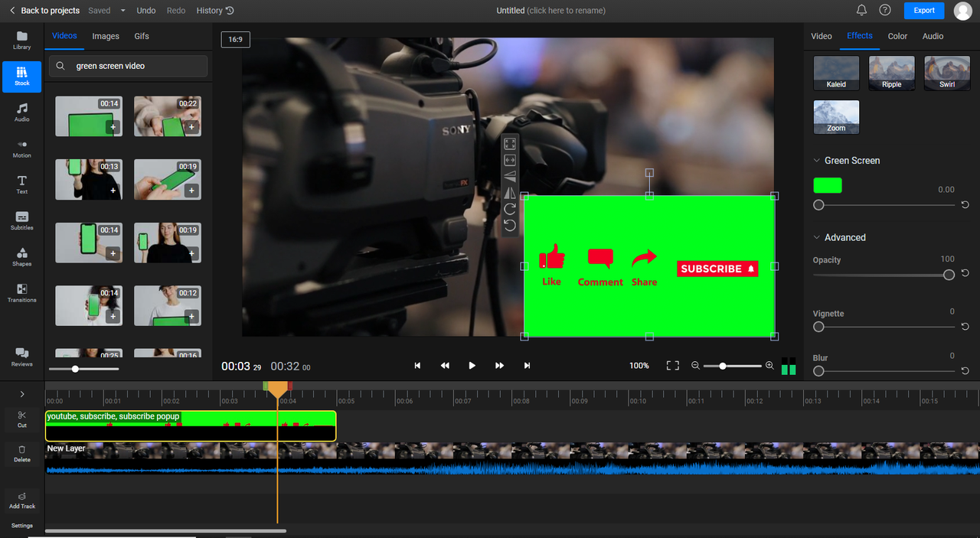980x538 pixels.
Task: Reset the Opacity value
Action: pyautogui.click(x=965, y=273)
